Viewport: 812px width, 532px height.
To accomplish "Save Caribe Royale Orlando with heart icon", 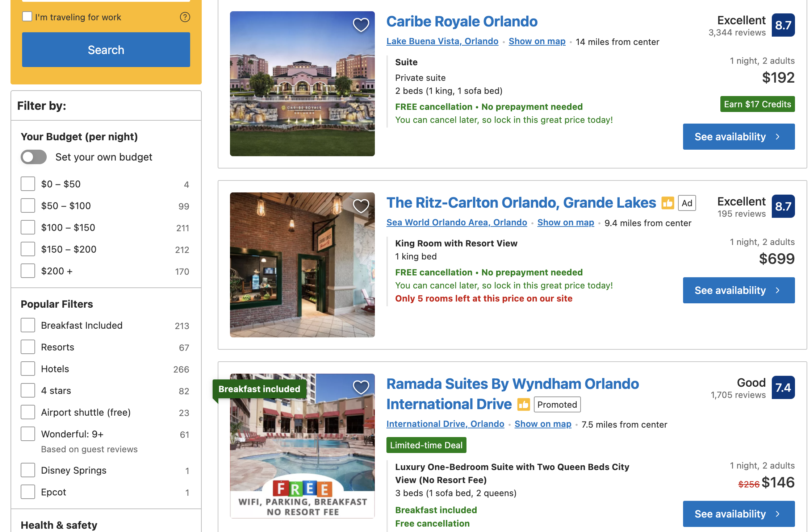I will (x=361, y=25).
